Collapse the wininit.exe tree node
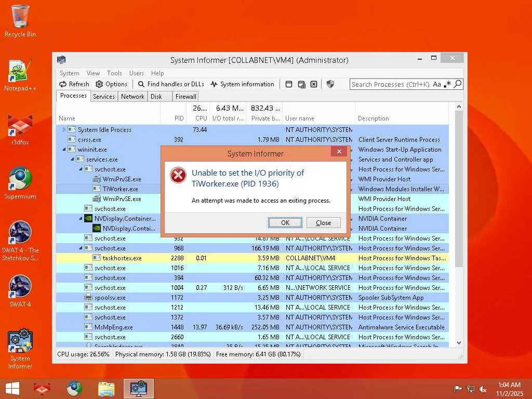 [x=64, y=149]
